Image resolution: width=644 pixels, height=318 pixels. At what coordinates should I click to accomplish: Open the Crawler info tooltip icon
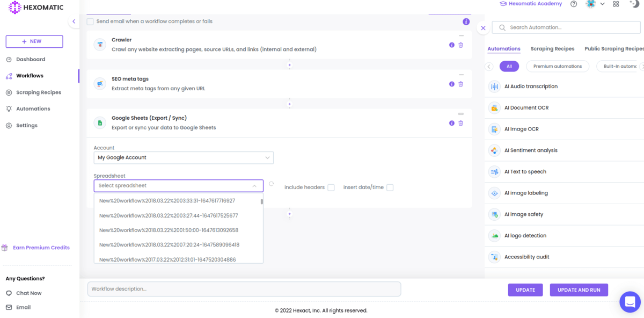[451, 45]
